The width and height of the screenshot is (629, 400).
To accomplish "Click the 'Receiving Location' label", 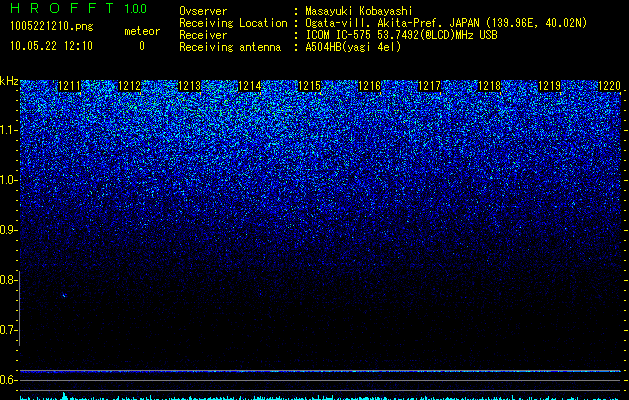I will point(233,23).
